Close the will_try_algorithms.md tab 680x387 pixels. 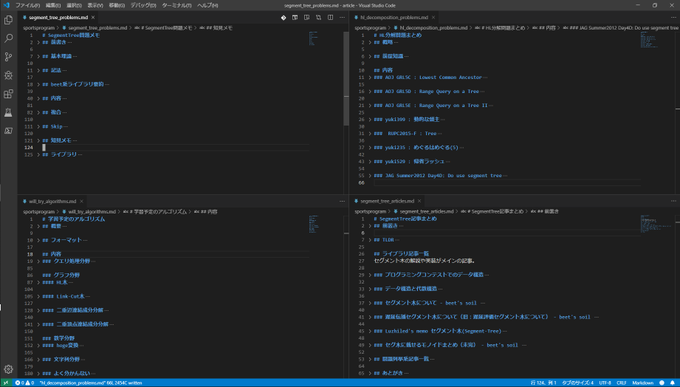(x=81, y=202)
